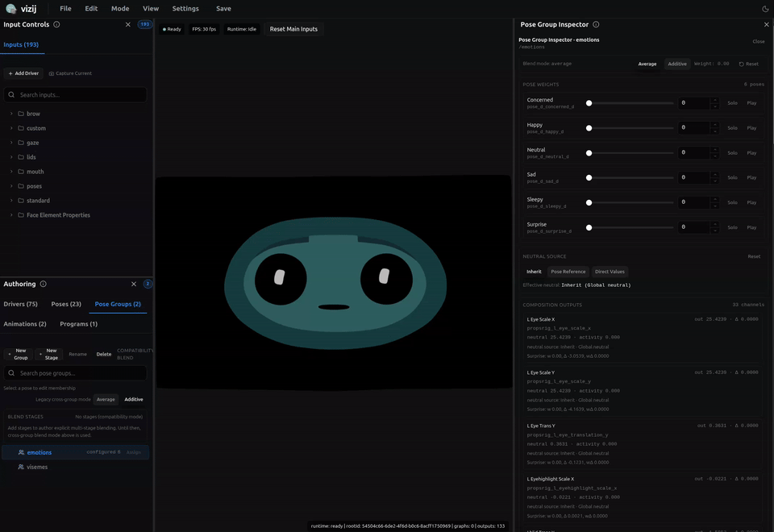Click the help icon beside Pose Group Inspector
The width and height of the screenshot is (774, 532).
(596, 24)
